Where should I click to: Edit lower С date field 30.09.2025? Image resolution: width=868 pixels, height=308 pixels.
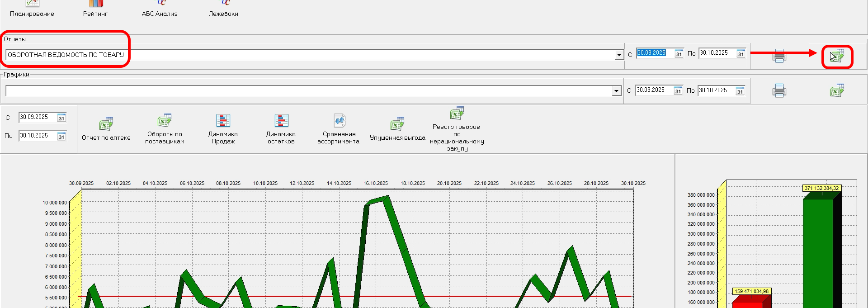point(38,117)
